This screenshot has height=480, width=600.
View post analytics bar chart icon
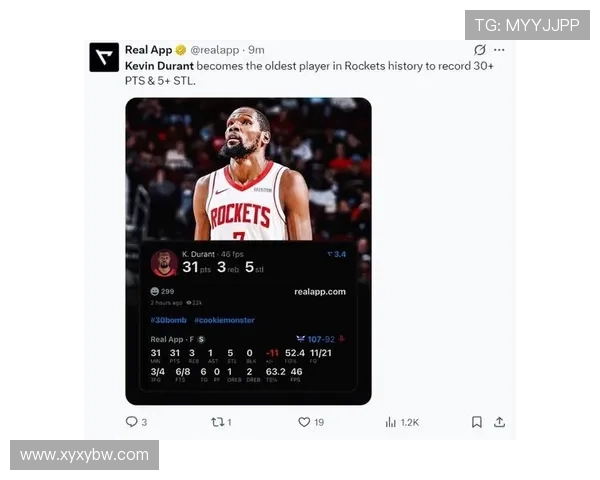click(390, 422)
